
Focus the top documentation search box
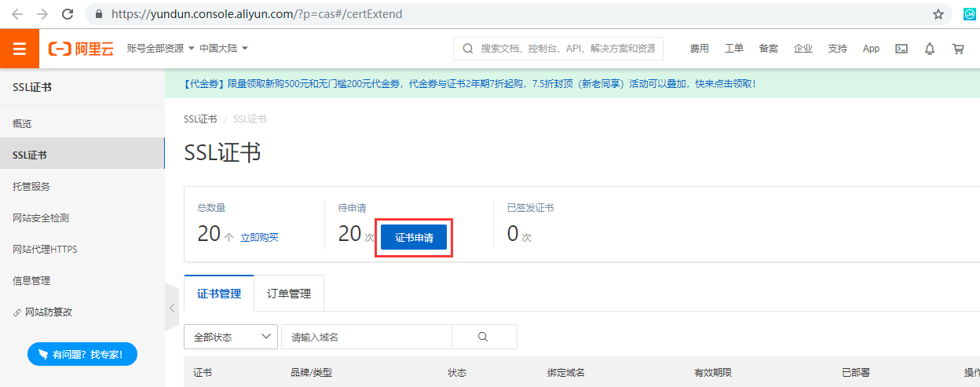pyautogui.click(x=567, y=49)
